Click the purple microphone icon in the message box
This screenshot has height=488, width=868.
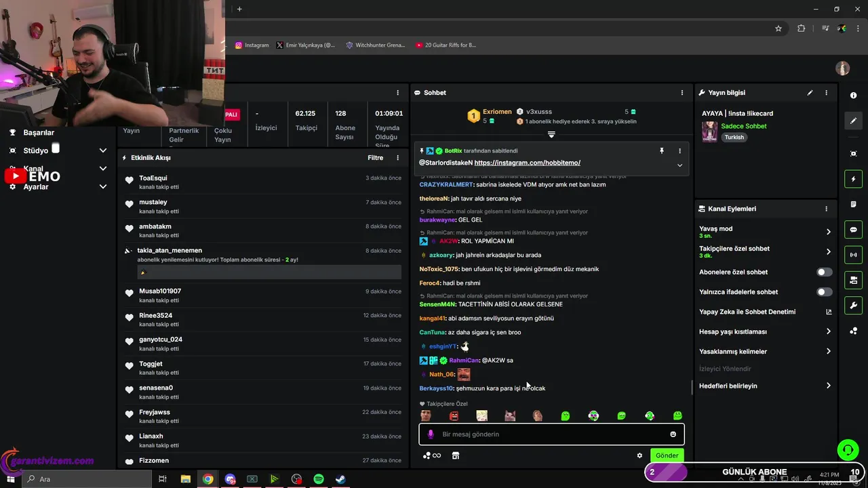pyautogui.click(x=431, y=434)
